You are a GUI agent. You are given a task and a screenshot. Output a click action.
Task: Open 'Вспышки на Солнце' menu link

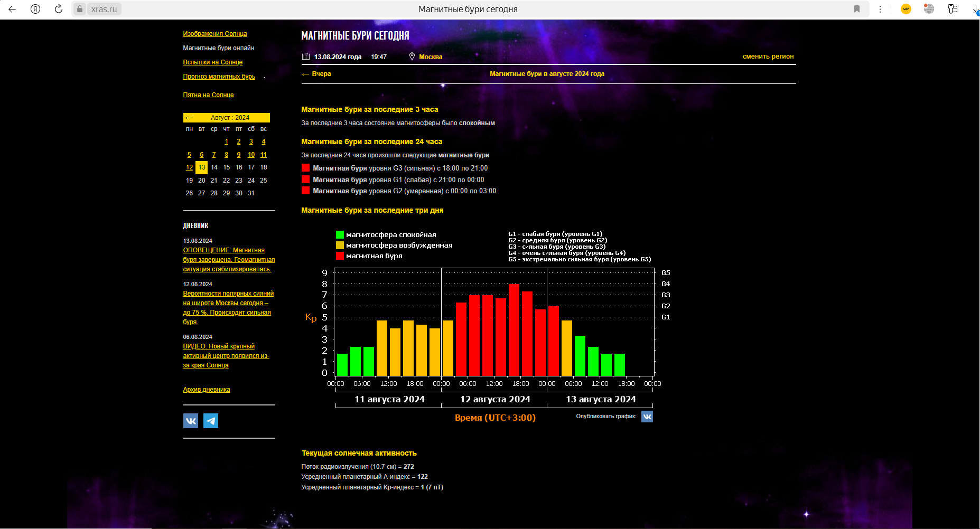tap(212, 62)
